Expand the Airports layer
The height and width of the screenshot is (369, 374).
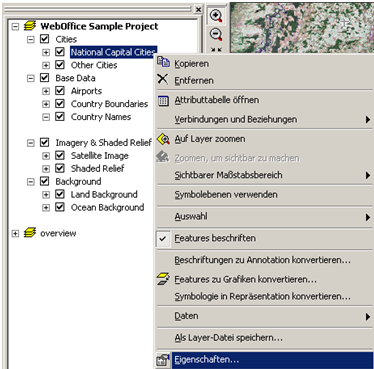point(46,91)
